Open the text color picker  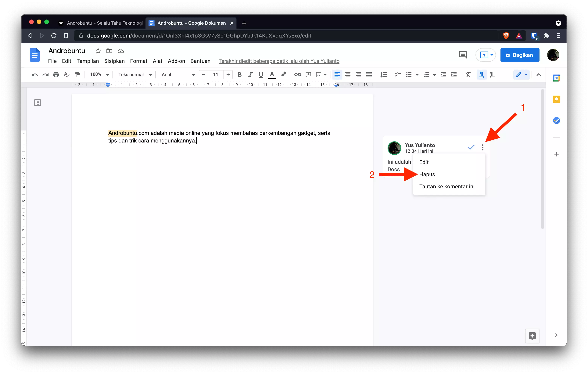tap(272, 75)
